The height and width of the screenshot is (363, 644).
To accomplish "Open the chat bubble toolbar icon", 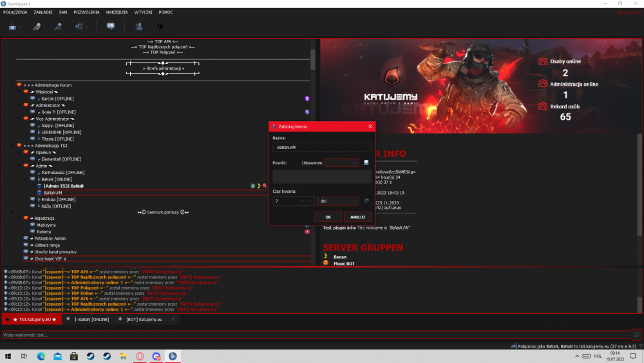I will [x=111, y=26].
